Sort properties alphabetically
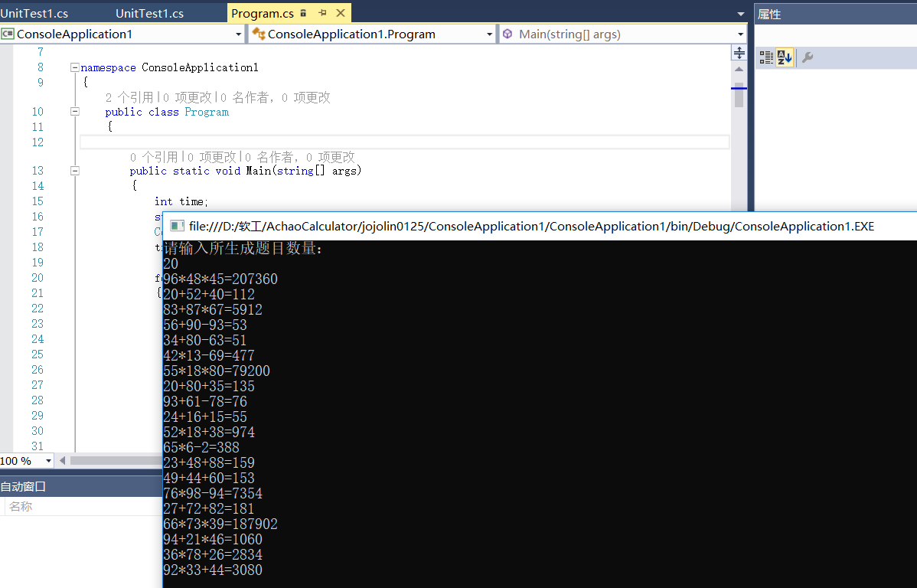Viewport: 917px width, 588px height. pos(785,57)
